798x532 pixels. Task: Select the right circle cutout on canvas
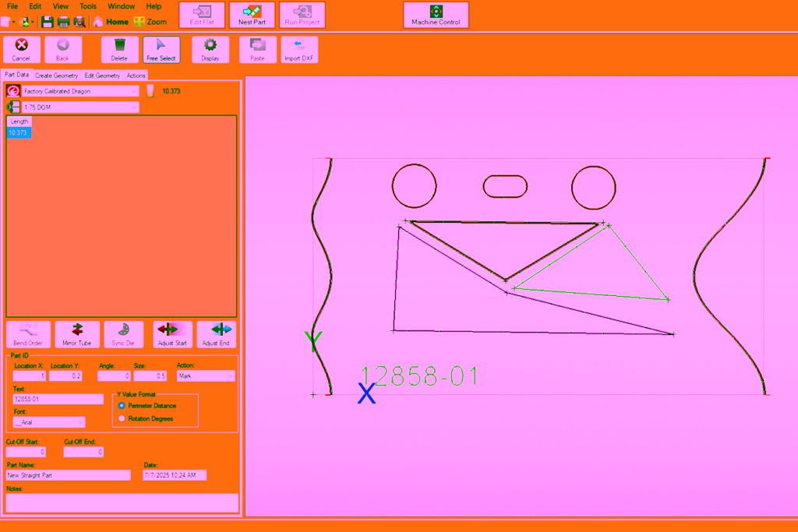593,188
